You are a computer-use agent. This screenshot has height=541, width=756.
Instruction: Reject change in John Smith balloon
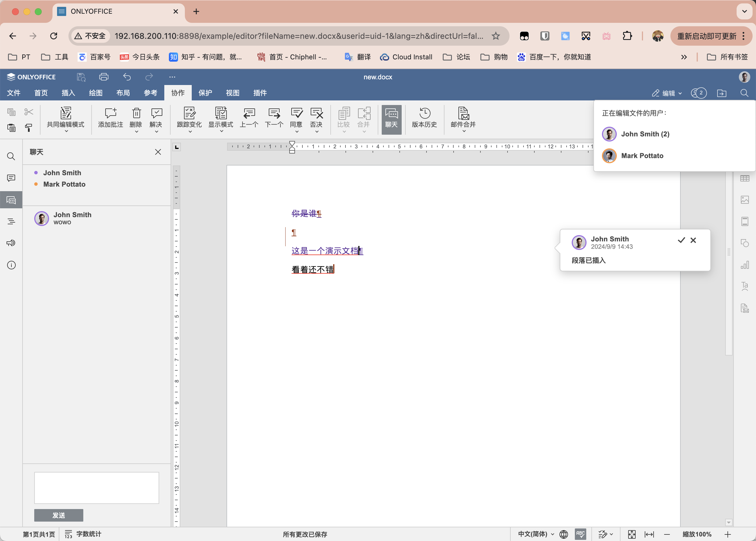(694, 240)
